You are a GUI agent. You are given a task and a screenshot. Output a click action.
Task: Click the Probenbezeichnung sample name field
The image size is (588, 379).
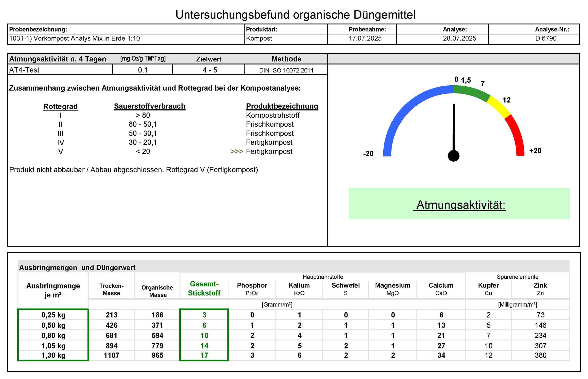tap(74, 38)
